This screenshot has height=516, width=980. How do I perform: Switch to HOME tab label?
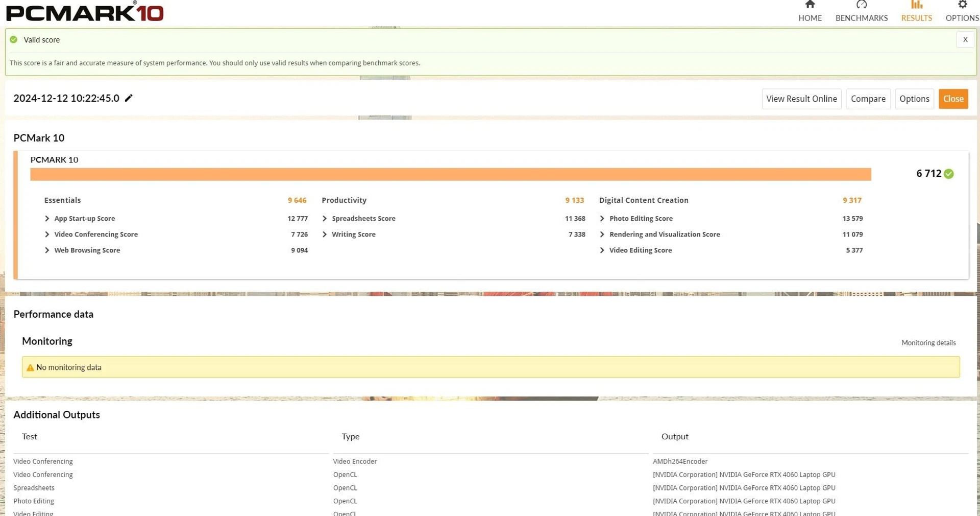pos(810,18)
